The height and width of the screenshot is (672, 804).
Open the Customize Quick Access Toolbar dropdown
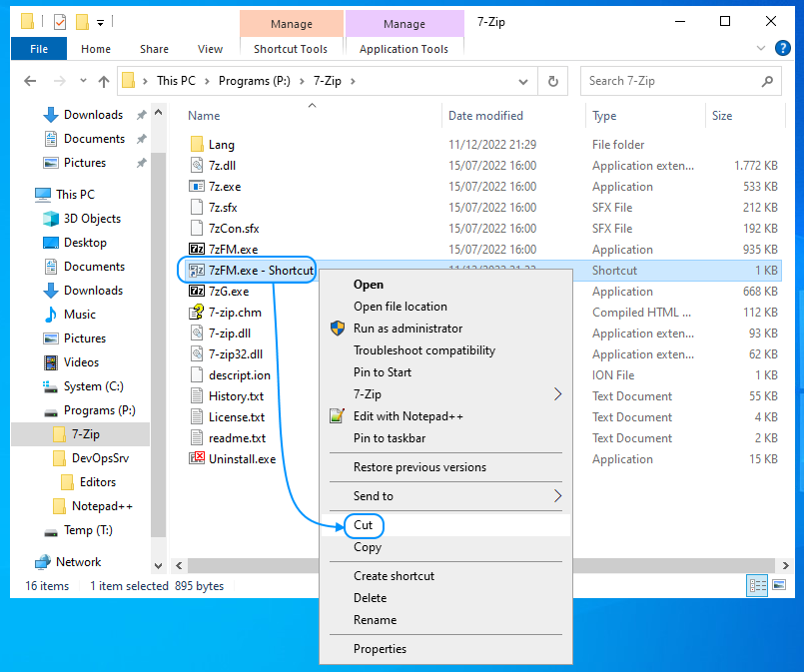[x=101, y=23]
